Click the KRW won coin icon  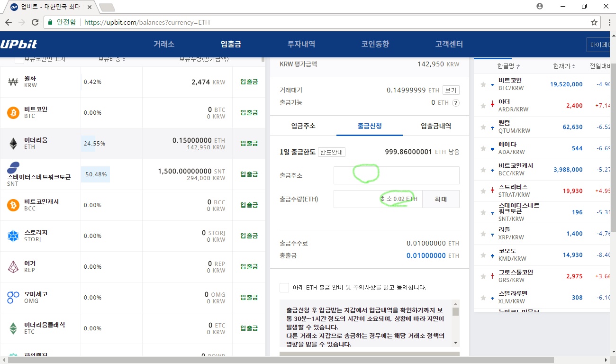click(13, 82)
